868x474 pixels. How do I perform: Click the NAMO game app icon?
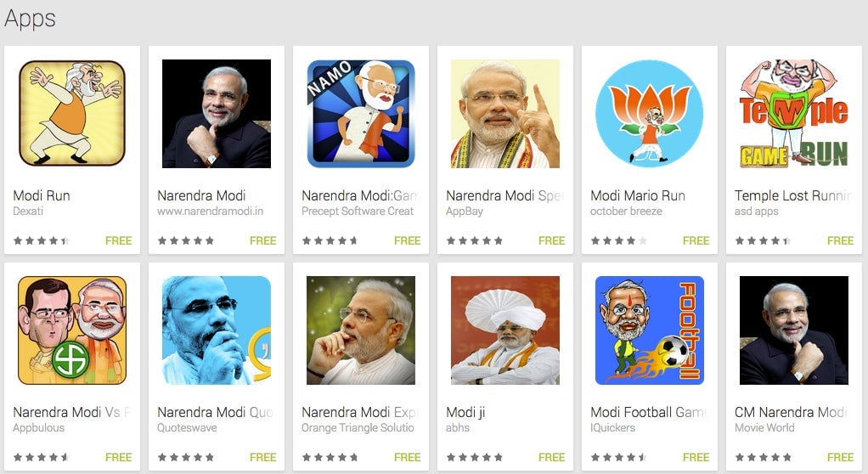(x=361, y=114)
